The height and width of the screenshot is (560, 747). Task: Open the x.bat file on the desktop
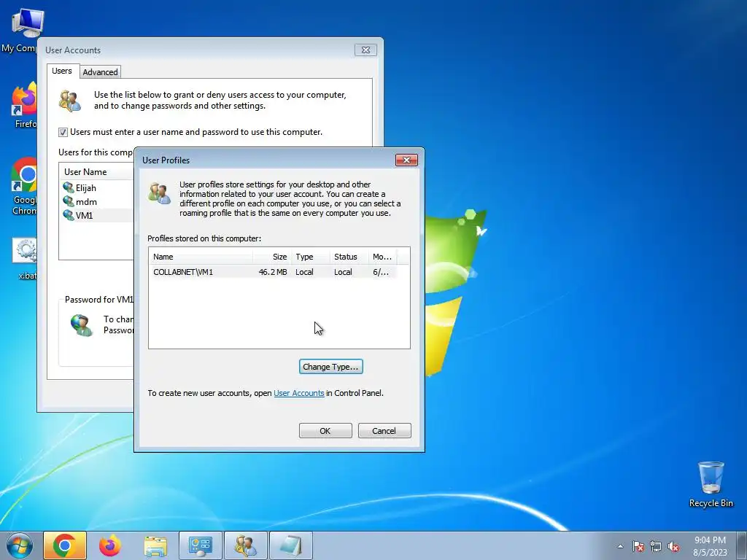pyautogui.click(x=25, y=258)
